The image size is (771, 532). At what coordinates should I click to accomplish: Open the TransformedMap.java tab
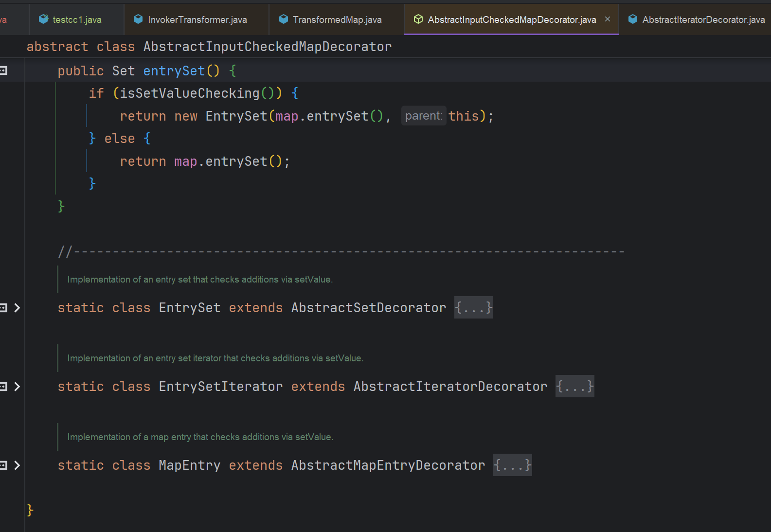point(337,19)
